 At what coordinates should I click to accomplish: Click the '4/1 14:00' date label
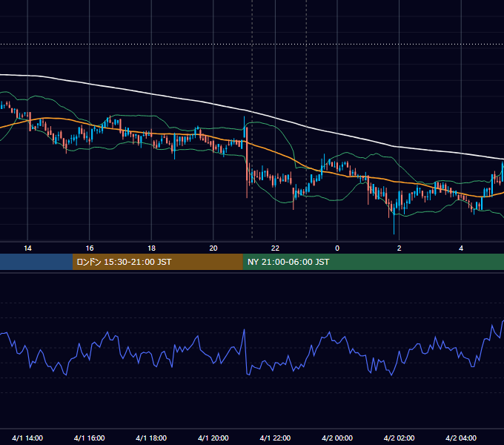tap(27, 438)
